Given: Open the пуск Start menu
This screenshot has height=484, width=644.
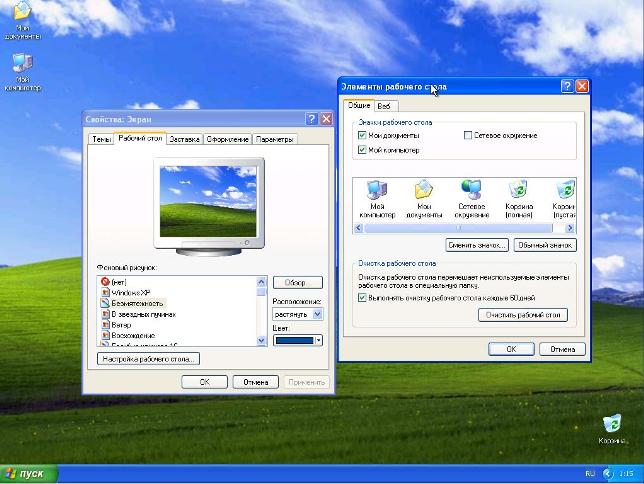Looking at the screenshot, I should pyautogui.click(x=28, y=474).
